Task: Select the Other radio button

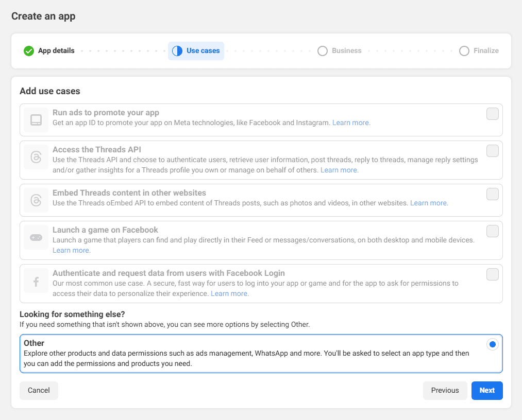Action: (493, 344)
